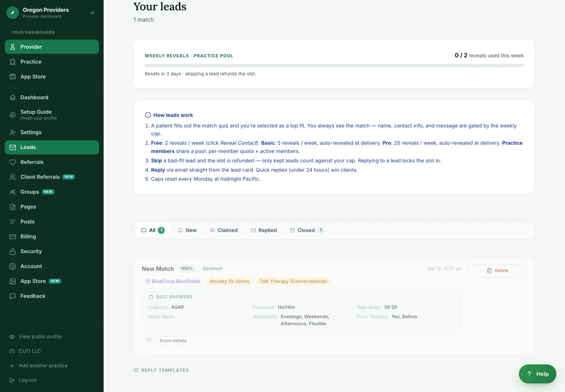The image size is (565, 392).
Task: Click the New Match heading
Action: point(158,269)
